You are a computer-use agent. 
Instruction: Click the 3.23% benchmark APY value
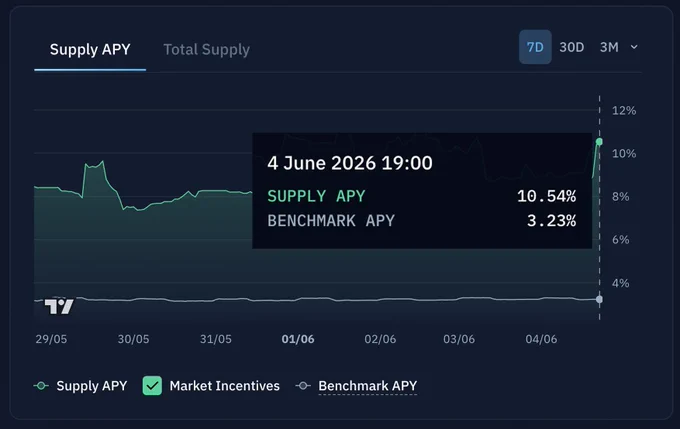[x=551, y=221]
